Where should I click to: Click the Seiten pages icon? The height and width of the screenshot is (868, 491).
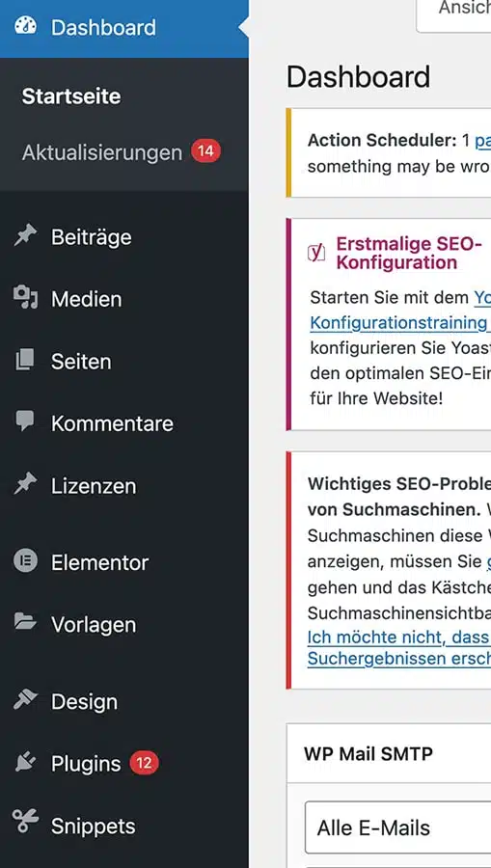tap(25, 361)
